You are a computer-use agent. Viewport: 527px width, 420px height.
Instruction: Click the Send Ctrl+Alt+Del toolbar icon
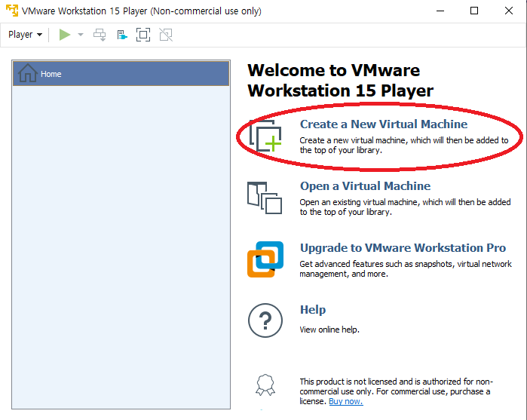click(x=100, y=35)
